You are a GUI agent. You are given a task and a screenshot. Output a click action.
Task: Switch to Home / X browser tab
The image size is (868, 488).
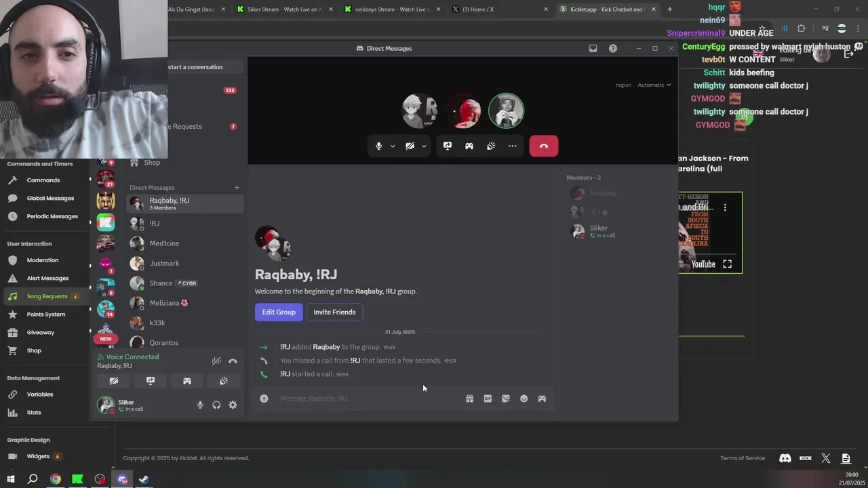pyautogui.click(x=500, y=9)
